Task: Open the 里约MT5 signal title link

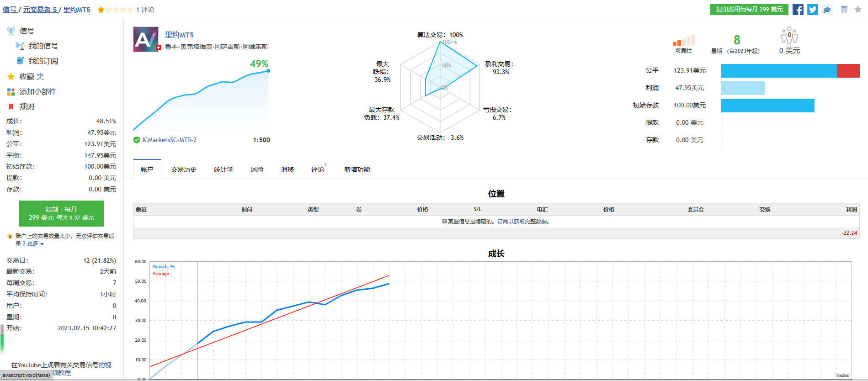Action: [x=179, y=35]
